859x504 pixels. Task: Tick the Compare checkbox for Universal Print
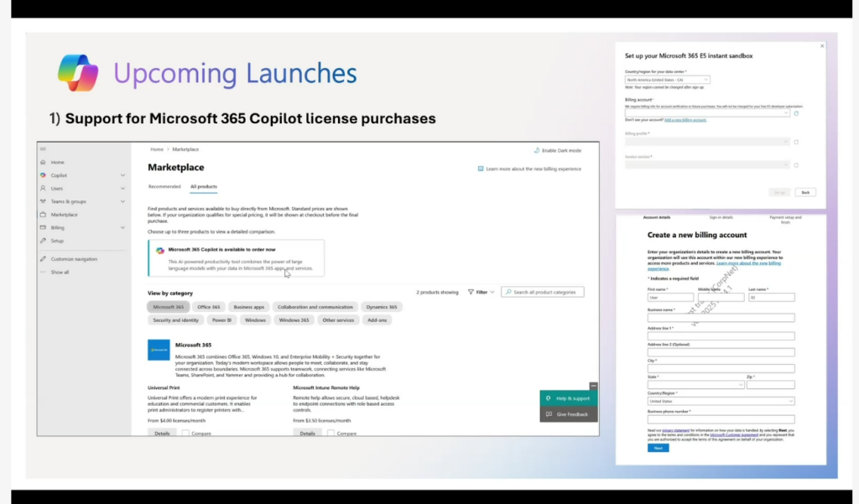(x=185, y=434)
